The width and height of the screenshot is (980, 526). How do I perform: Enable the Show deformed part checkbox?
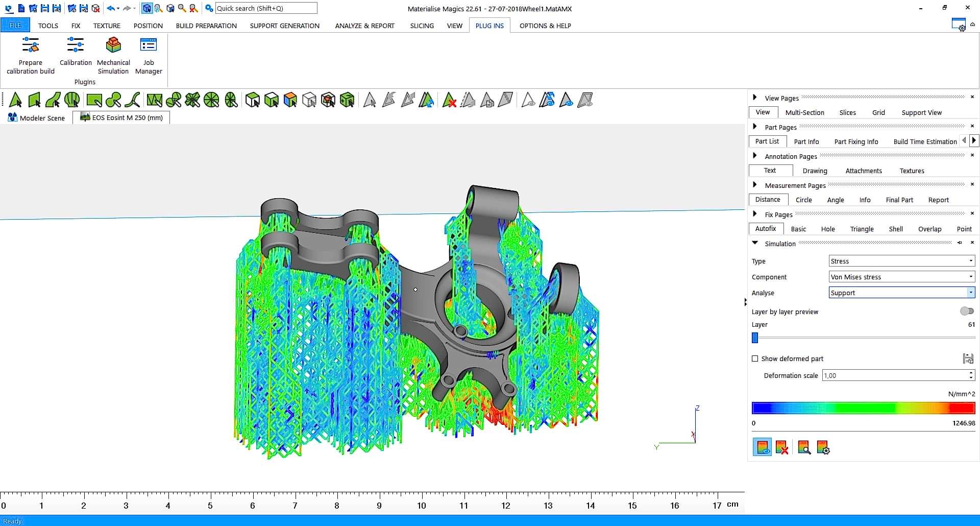click(755, 358)
